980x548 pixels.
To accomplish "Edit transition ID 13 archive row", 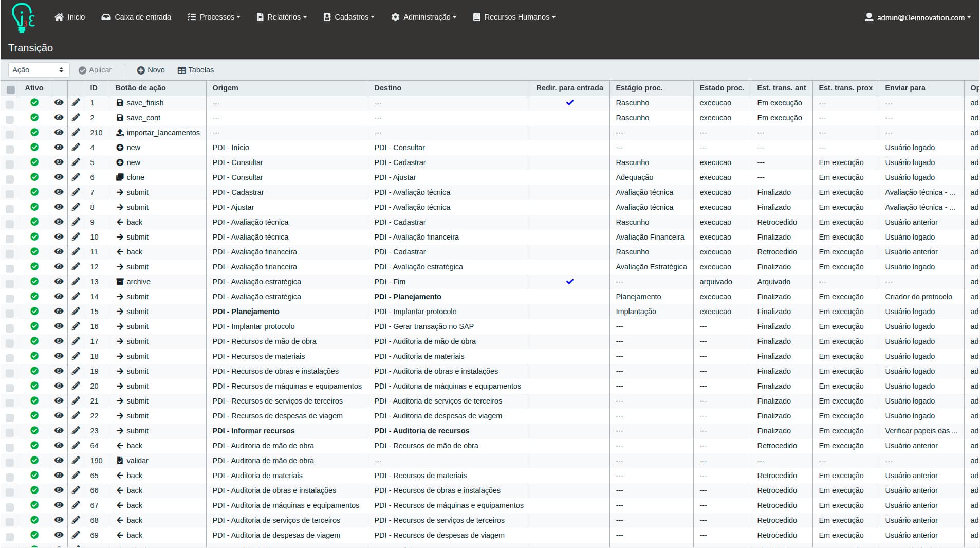I will coord(76,282).
